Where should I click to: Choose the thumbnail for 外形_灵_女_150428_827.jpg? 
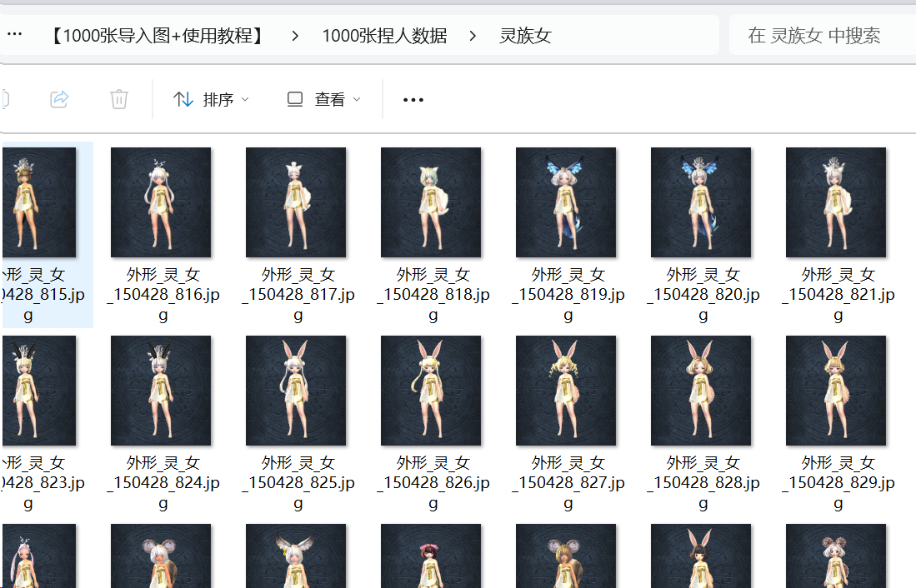coord(565,391)
